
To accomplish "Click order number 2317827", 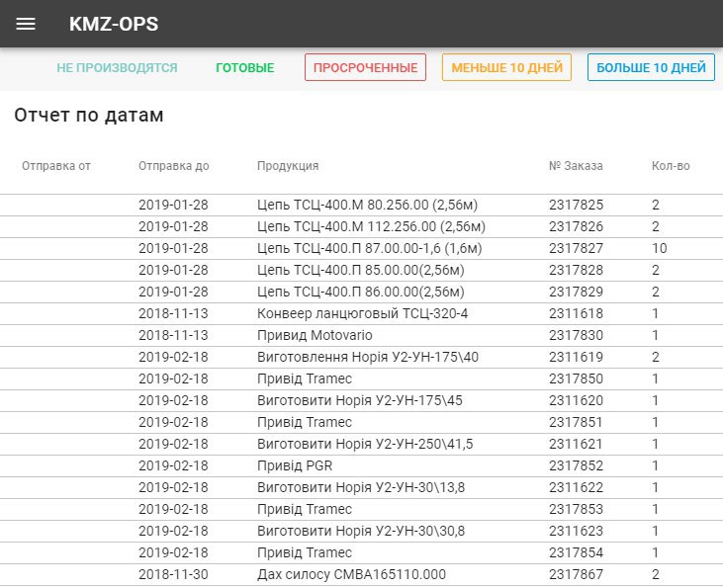I will pyautogui.click(x=576, y=248).
